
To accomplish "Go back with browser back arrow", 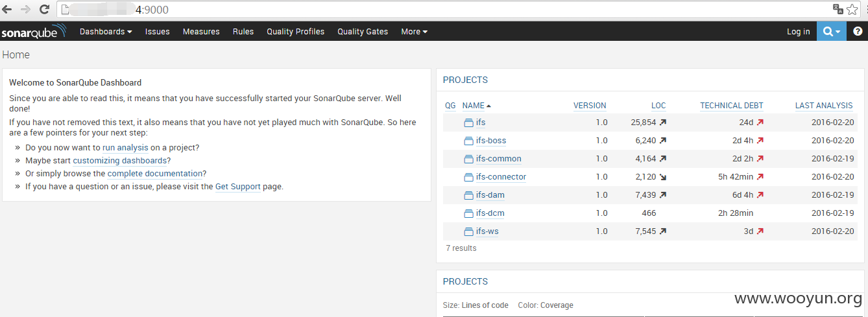I will tap(7, 9).
